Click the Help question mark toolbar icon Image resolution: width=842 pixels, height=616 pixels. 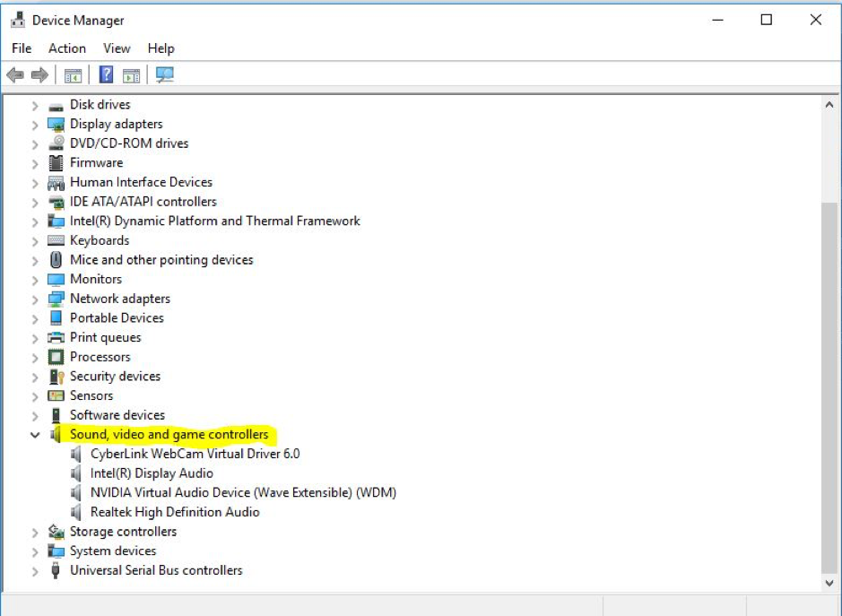tap(106, 75)
